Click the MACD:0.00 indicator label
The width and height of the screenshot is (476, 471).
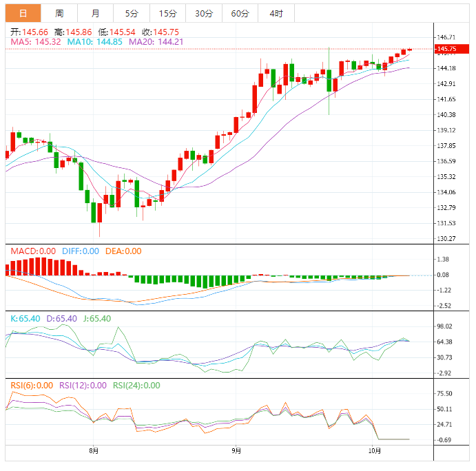click(x=33, y=251)
